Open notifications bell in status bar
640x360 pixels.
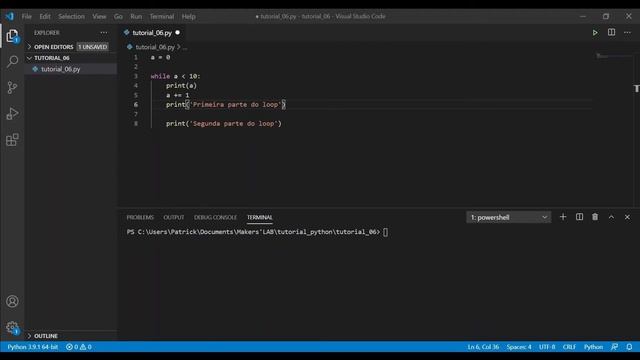click(x=629, y=347)
